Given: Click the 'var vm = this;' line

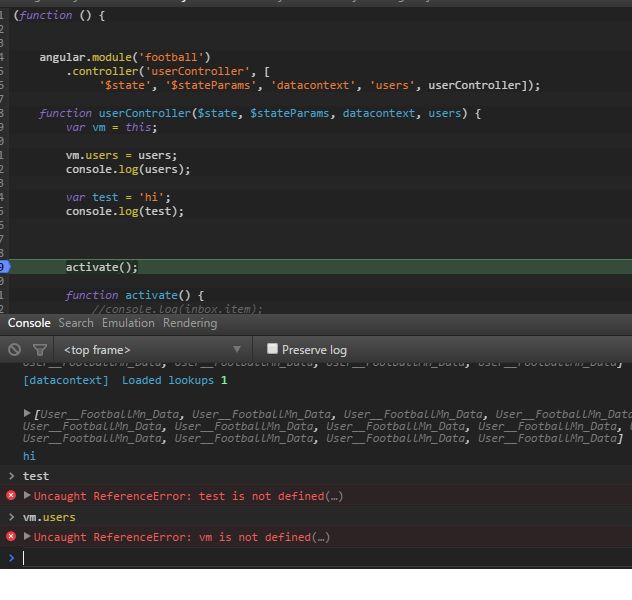Looking at the screenshot, I should click(112, 127).
